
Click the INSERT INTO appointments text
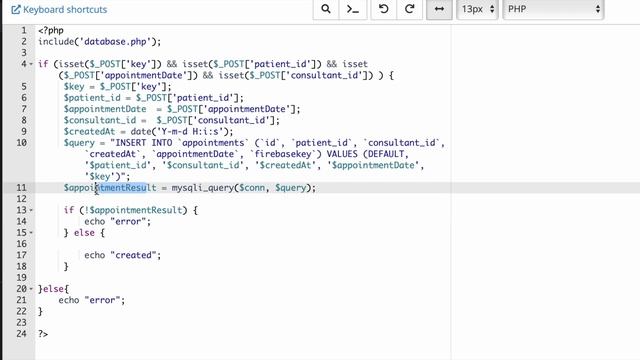click(x=181, y=143)
